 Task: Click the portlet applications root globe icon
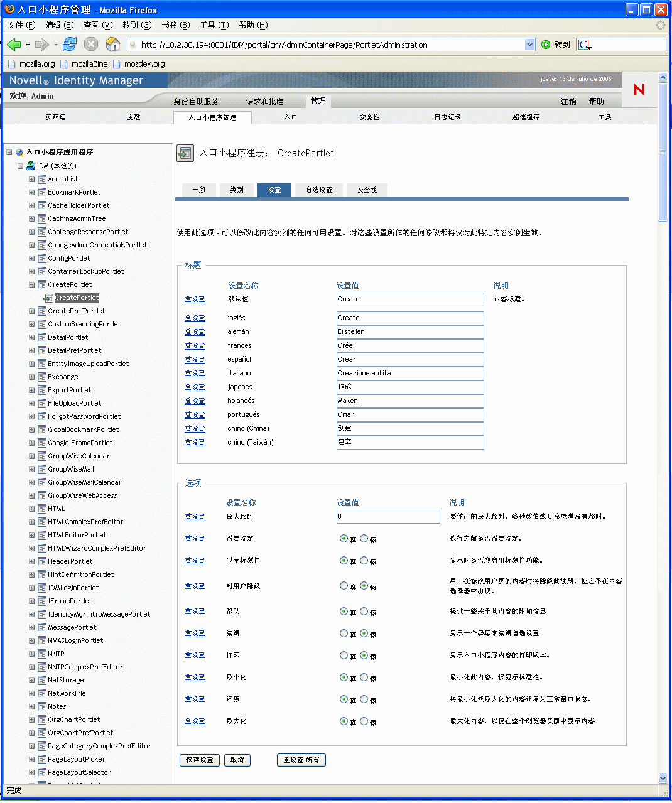19,153
